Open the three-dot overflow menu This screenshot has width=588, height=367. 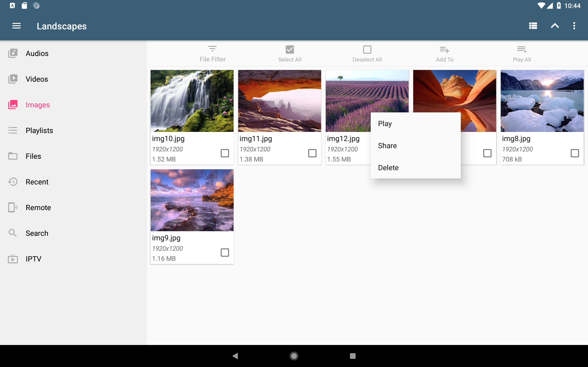pos(574,26)
